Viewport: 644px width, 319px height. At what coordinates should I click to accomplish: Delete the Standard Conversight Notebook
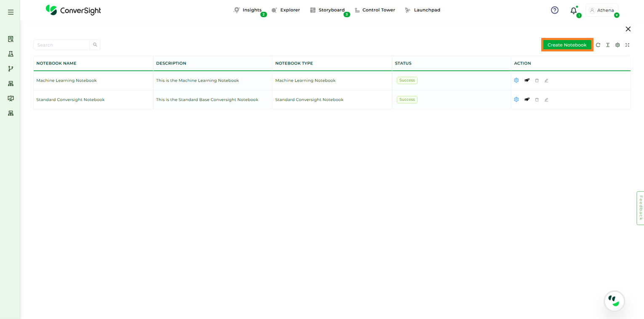coord(537,100)
